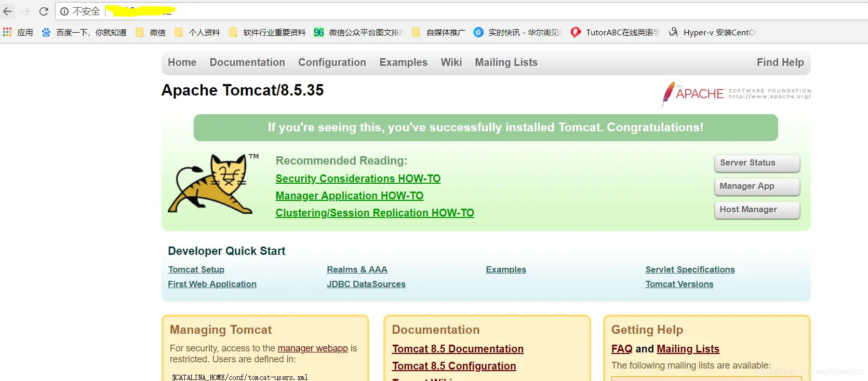868x381 pixels.
Task: Open the Baidu paw bookmark
Action: pos(46,32)
